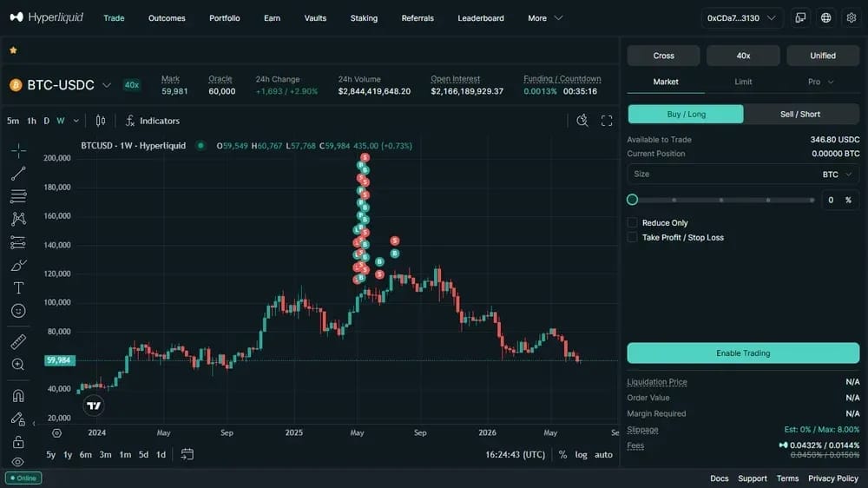Open the Cross margin mode selector
This screenshot has width=868, height=488.
click(663, 56)
